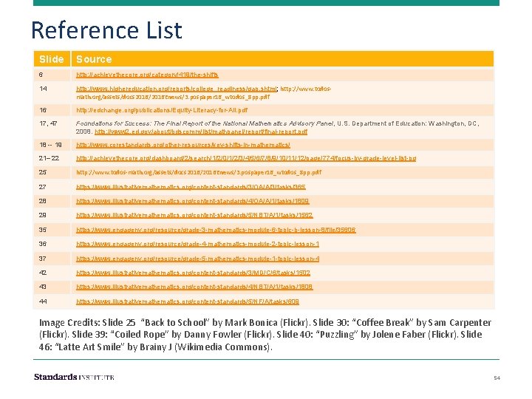Open the engageny grade-4 mathematics module-2 link
The height and width of the screenshot is (399, 532).
(x=197, y=245)
